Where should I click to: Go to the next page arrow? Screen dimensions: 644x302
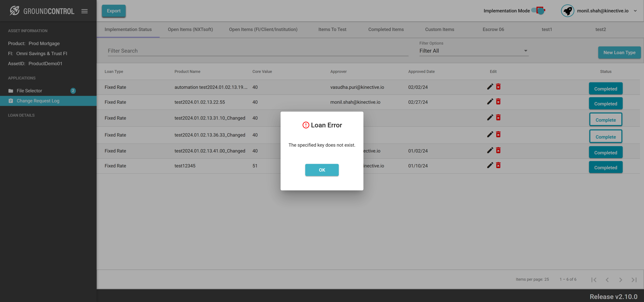point(620,279)
